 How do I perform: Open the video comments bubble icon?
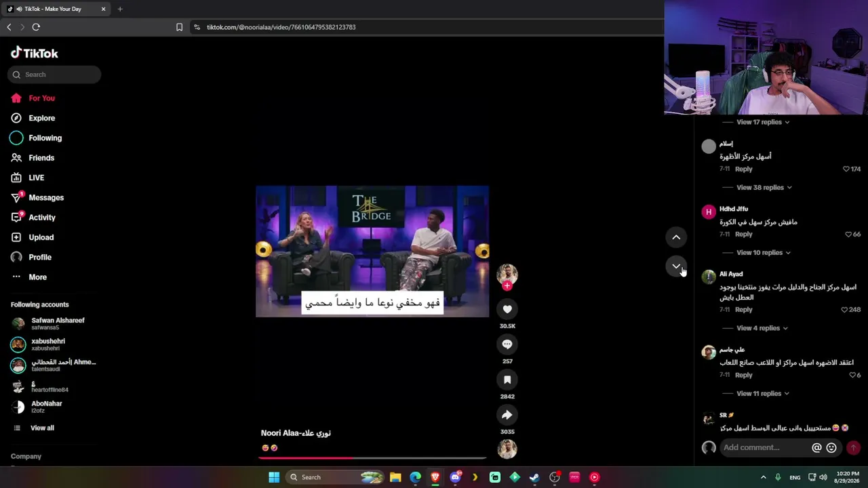pos(507,344)
